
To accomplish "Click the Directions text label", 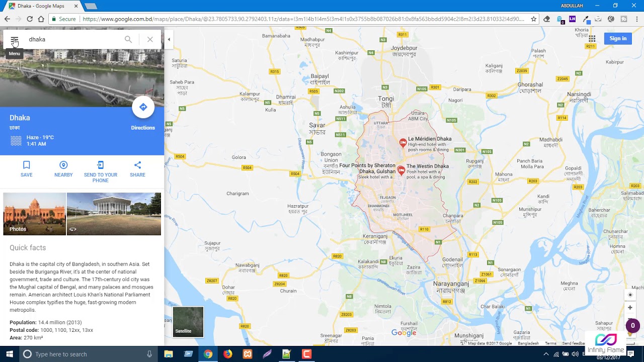I will coord(143,128).
